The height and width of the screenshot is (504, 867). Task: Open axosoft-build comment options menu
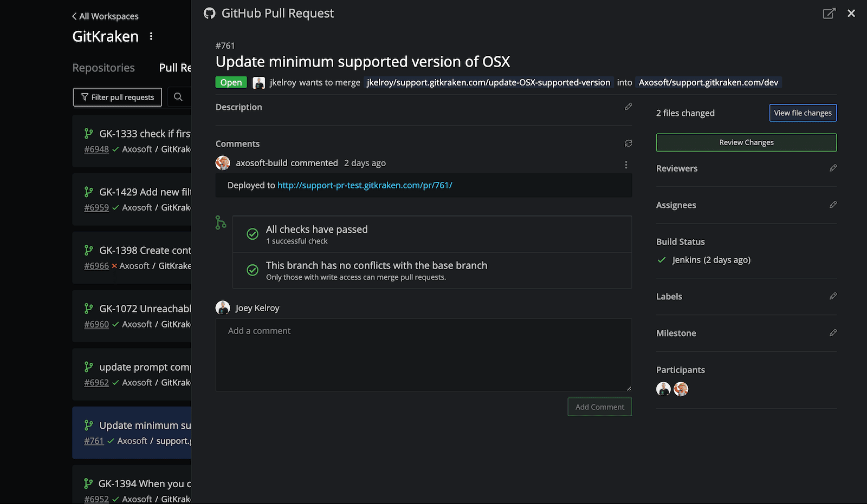tap(626, 165)
